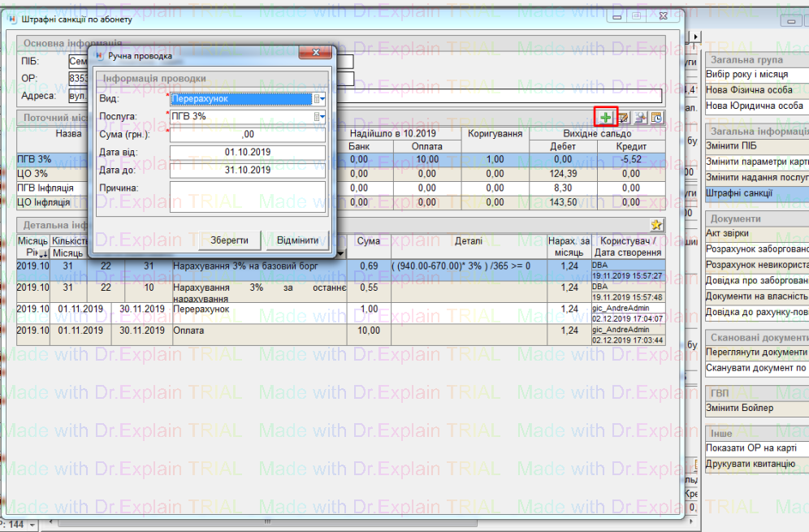Screen dimensions: 809x532
Task: Click the green plus add entry icon
Action: tap(606, 118)
